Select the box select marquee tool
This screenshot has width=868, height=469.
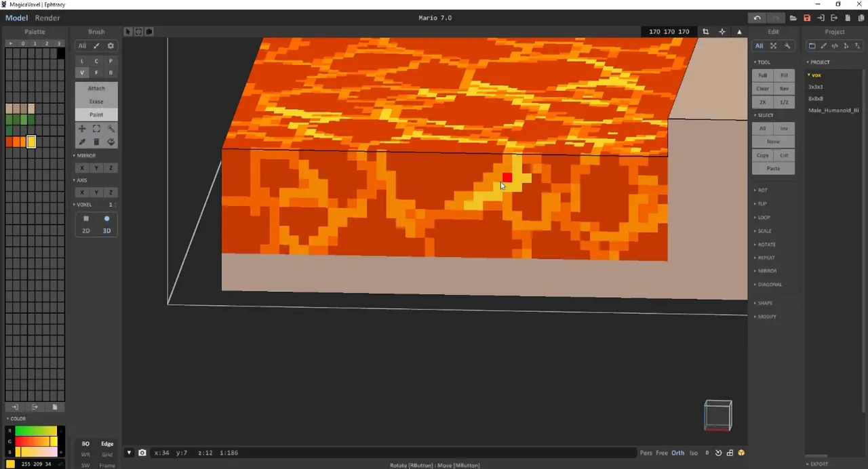click(96, 129)
